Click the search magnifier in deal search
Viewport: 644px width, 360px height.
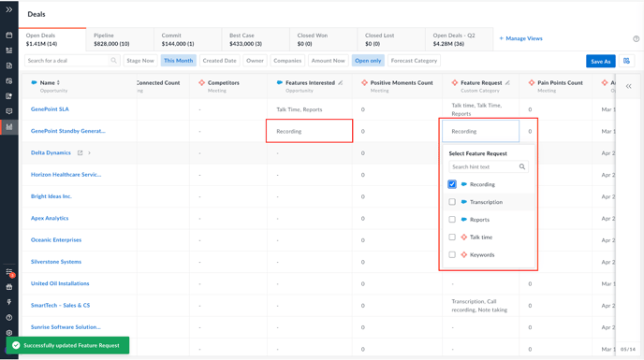tap(114, 61)
